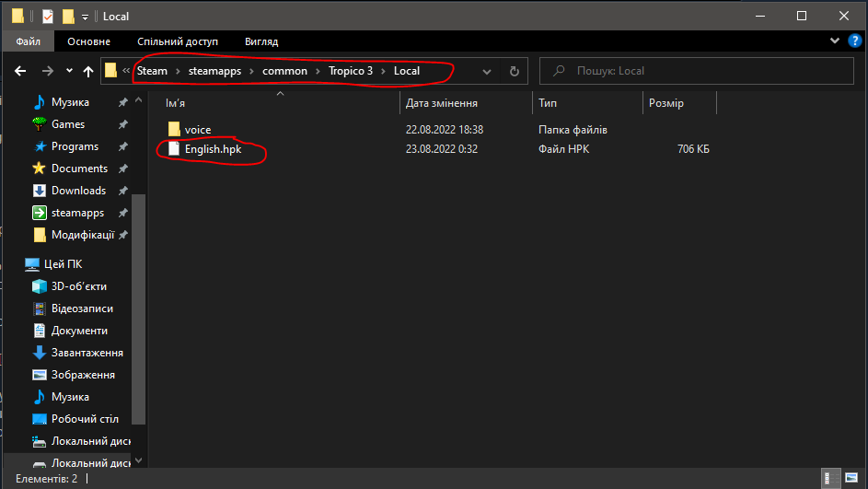Select steamapps in the address path
The height and width of the screenshot is (489, 868).
tap(214, 71)
